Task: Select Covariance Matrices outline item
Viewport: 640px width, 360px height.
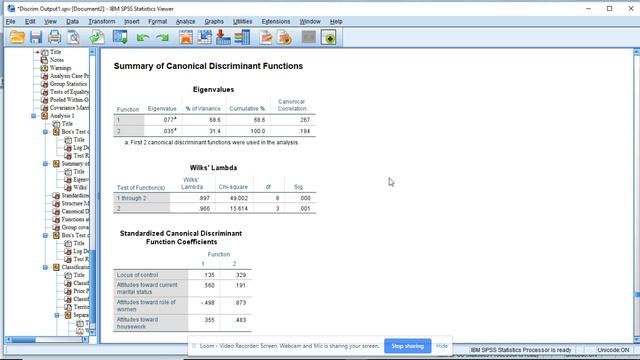Action: [69, 108]
